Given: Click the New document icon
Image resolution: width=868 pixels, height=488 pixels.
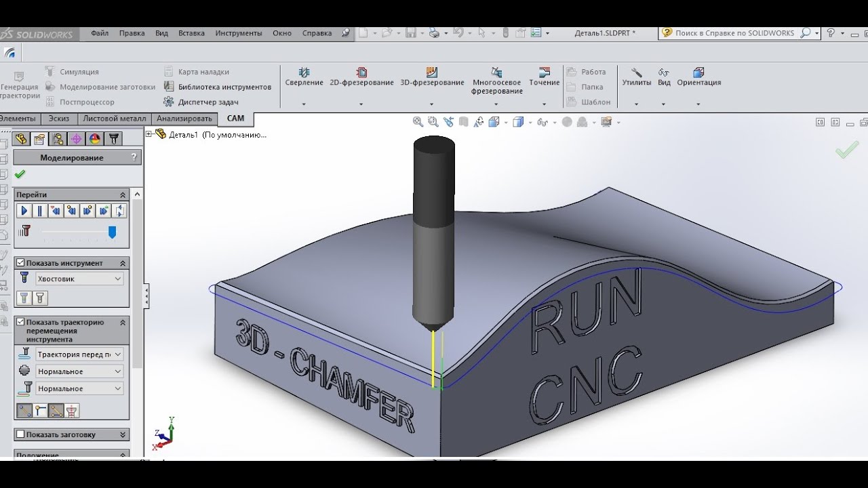Looking at the screenshot, I should 363,33.
